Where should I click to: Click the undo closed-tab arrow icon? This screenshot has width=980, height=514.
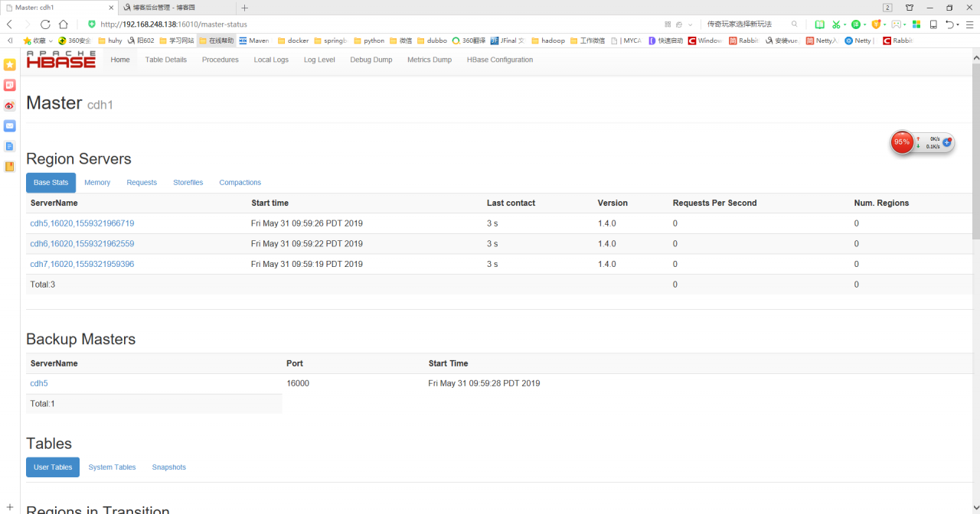pyautogui.click(x=949, y=24)
